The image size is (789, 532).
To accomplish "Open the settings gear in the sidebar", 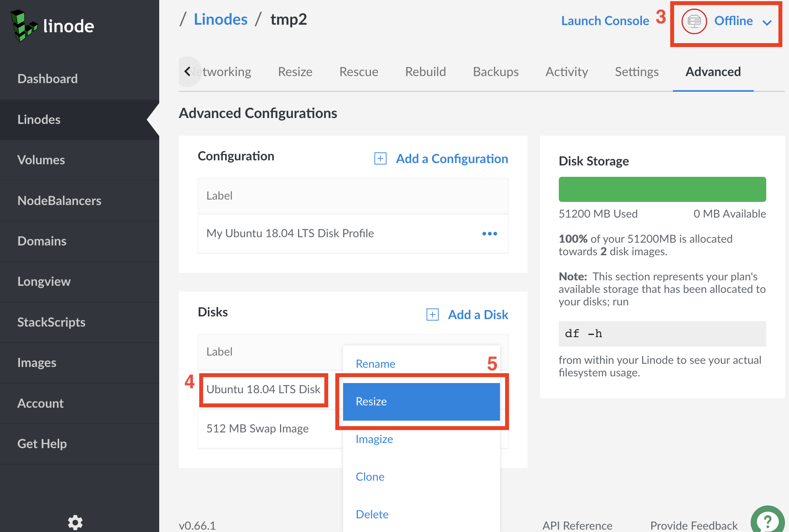I will pos(75,522).
